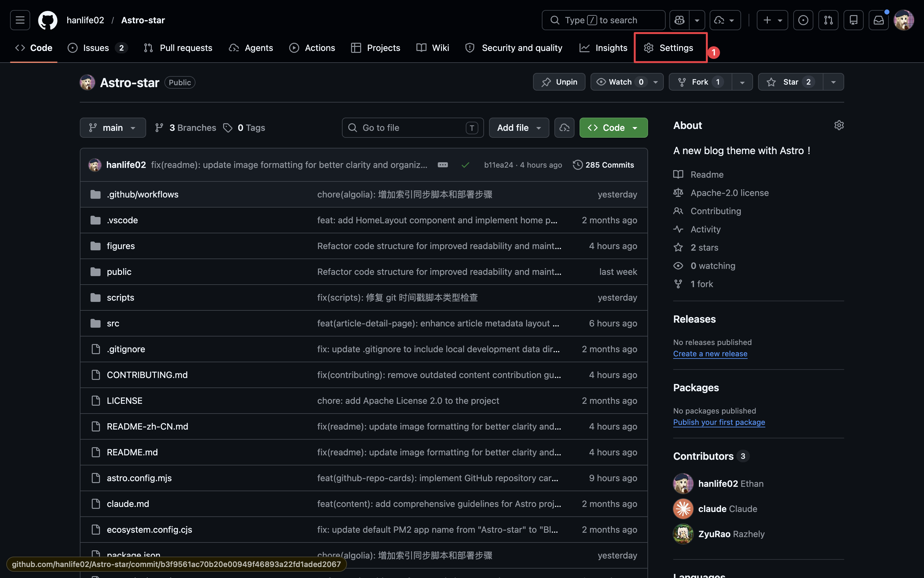Click the 3 Branches link
The width and height of the screenshot is (924, 578).
click(x=185, y=128)
